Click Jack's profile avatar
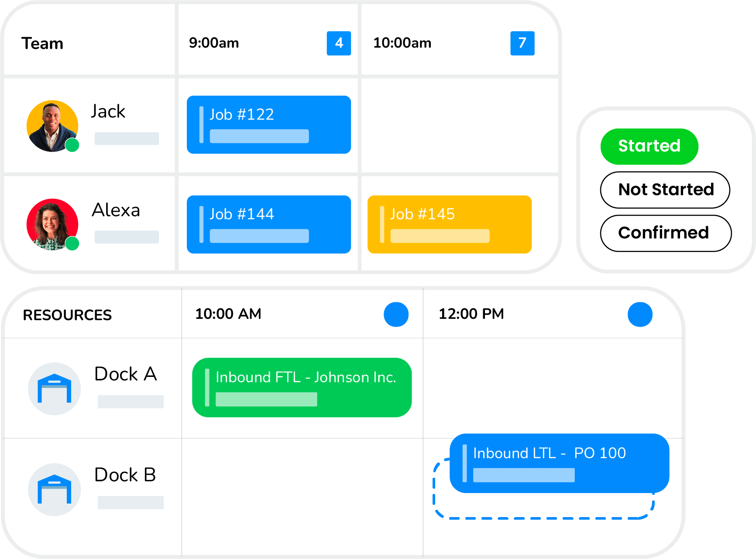This screenshot has width=756, height=559. (x=52, y=126)
